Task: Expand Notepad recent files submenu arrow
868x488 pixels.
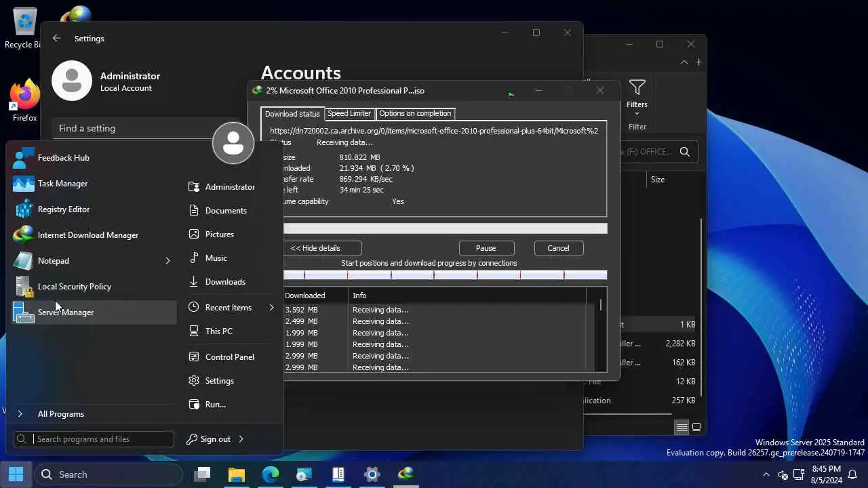Action: click(x=167, y=261)
